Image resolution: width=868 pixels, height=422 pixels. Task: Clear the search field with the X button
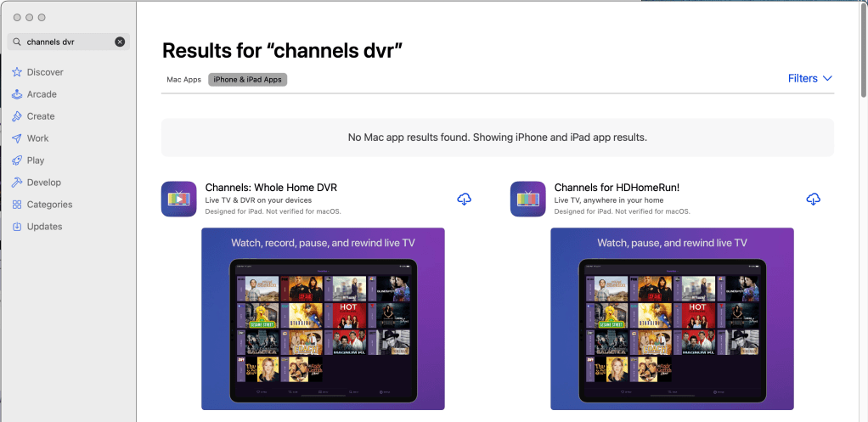tap(120, 42)
